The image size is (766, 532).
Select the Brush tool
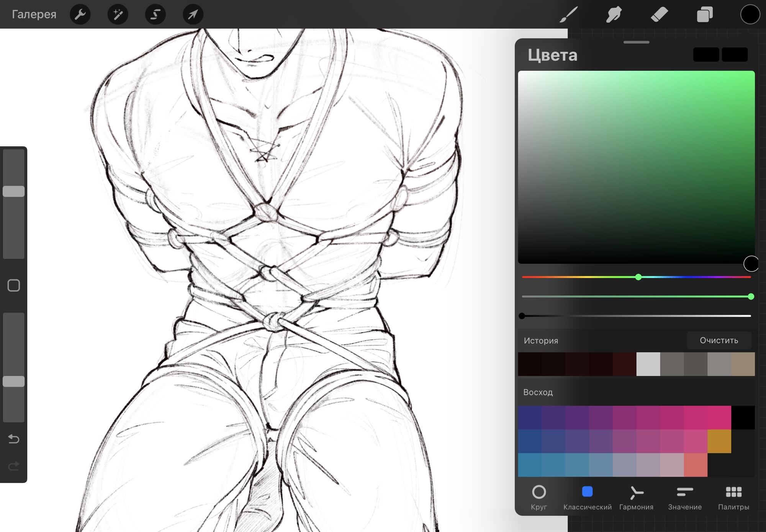(568, 15)
